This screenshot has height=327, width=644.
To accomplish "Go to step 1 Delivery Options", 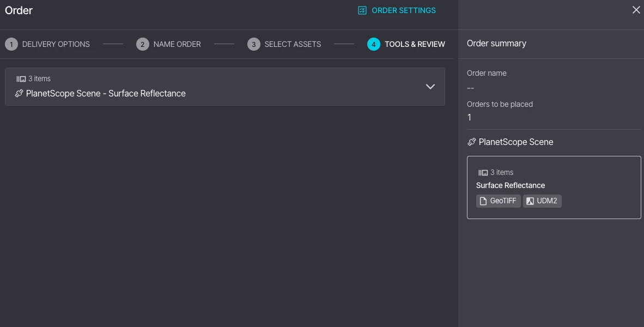I will pos(47,44).
